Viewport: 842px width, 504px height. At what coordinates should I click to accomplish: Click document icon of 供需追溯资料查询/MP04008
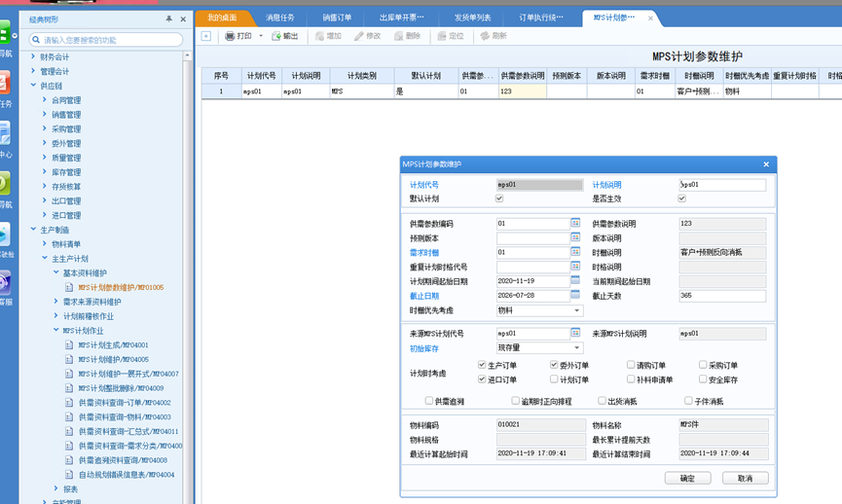[x=69, y=460]
